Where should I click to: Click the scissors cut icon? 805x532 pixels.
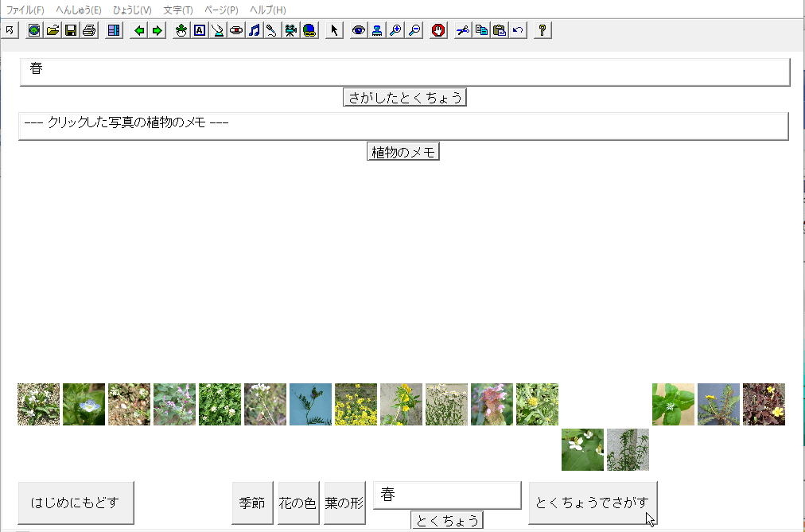click(463, 30)
